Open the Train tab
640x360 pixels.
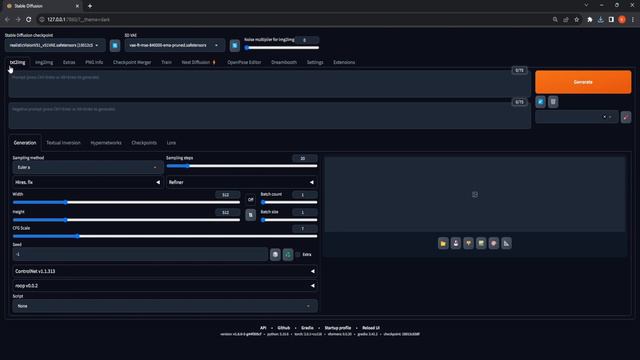(166, 62)
